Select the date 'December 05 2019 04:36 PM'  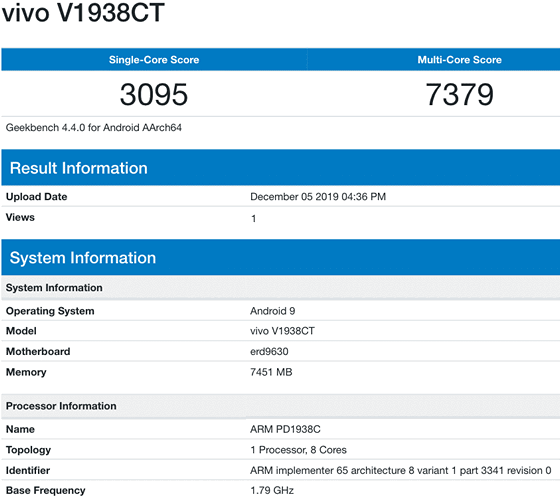(x=318, y=197)
